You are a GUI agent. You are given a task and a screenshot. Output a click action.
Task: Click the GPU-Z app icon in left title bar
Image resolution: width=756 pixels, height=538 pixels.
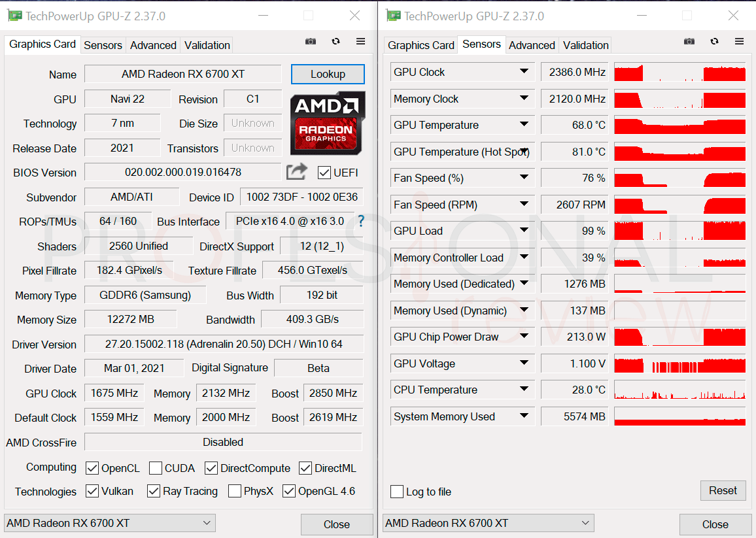pyautogui.click(x=15, y=16)
